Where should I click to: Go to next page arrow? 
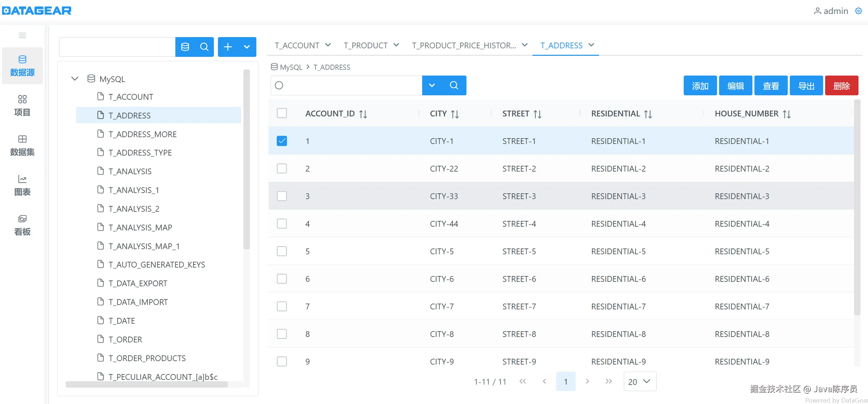(587, 381)
